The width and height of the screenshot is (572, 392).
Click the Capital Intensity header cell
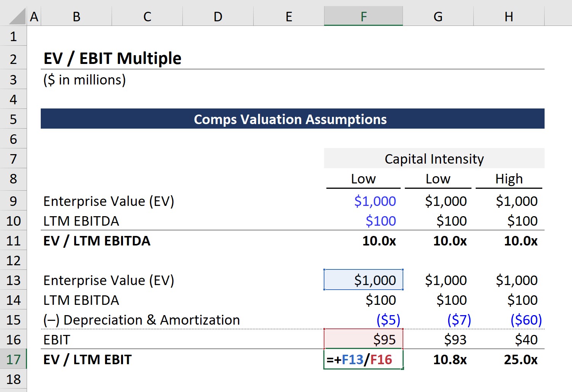[x=434, y=158]
